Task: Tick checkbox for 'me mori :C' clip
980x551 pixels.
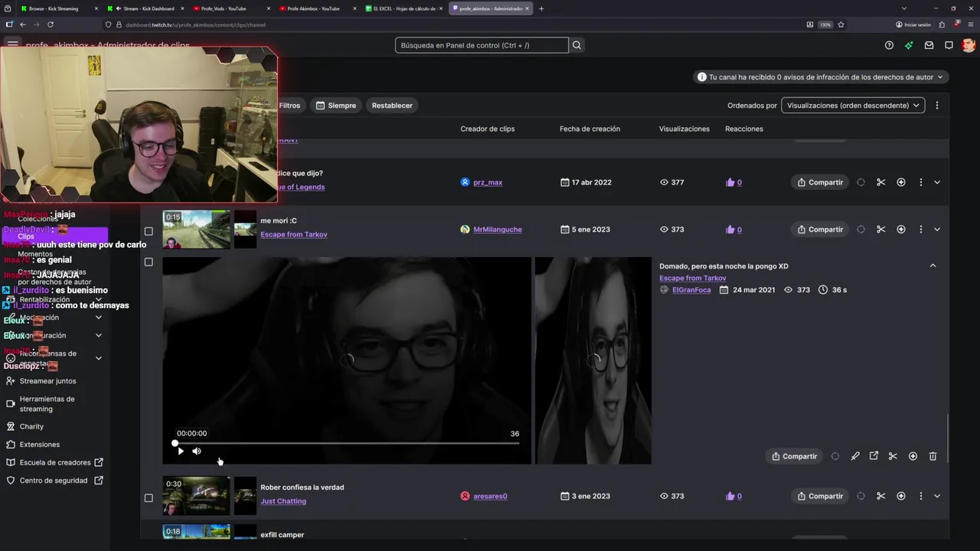Action: point(149,231)
